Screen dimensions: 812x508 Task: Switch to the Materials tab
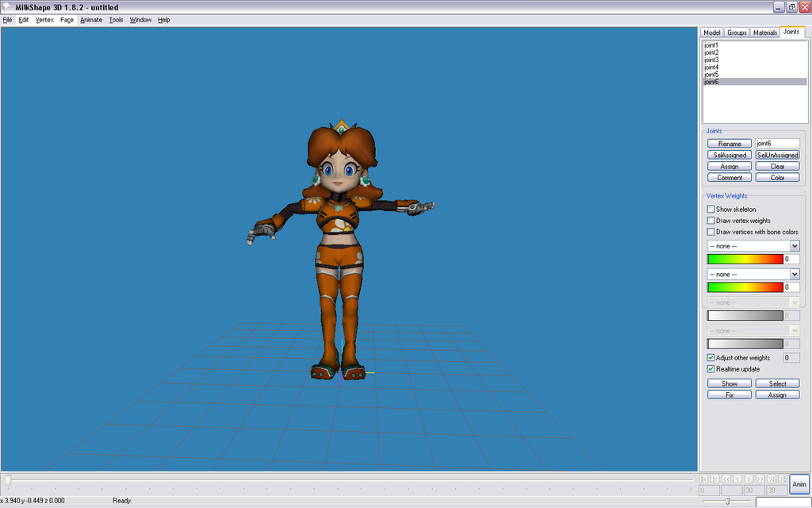[764, 33]
